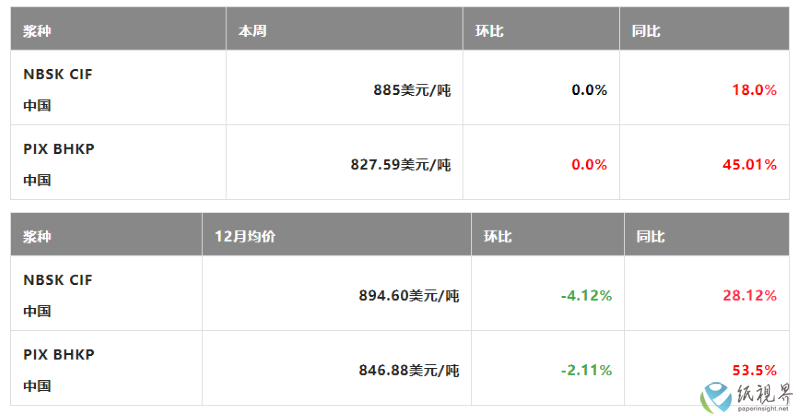Select the 本周 column header
Image resolution: width=800 pixels, height=416 pixels.
point(253,31)
